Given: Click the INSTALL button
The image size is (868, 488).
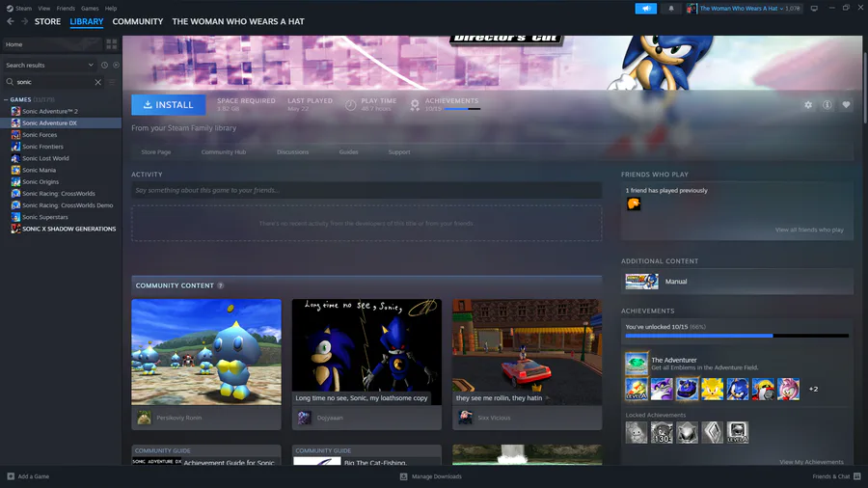Looking at the screenshot, I should [x=168, y=104].
